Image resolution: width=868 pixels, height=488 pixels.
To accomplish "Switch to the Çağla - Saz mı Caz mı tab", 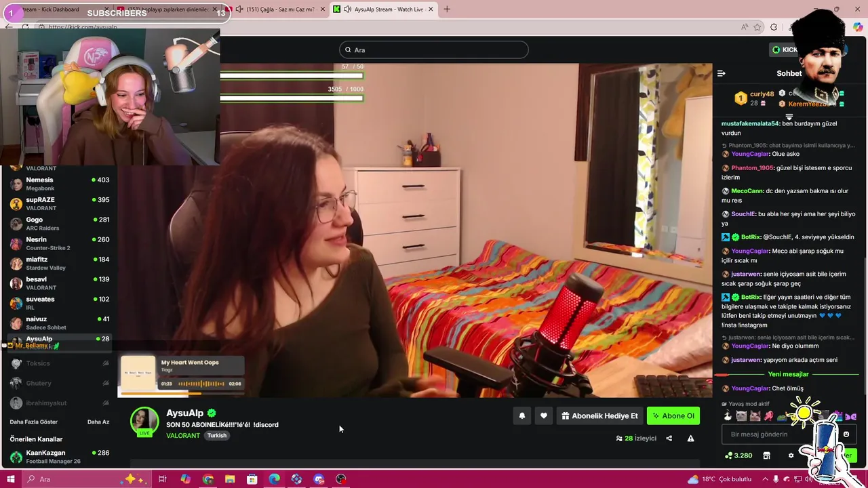I will pyautogui.click(x=276, y=9).
